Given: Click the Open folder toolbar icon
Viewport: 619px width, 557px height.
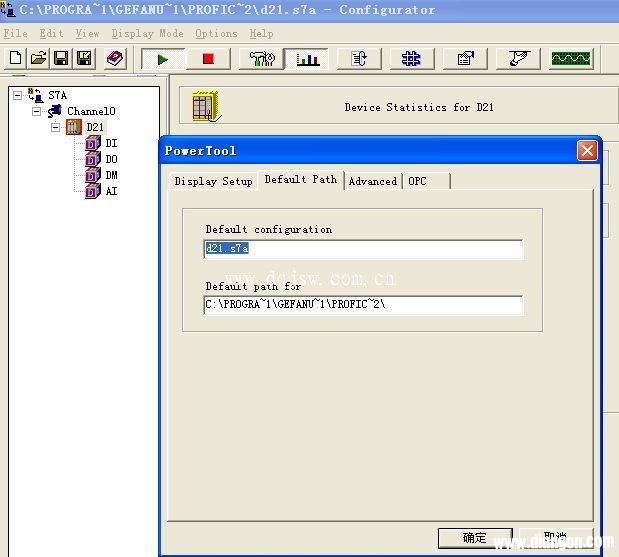Looking at the screenshot, I should point(38,59).
